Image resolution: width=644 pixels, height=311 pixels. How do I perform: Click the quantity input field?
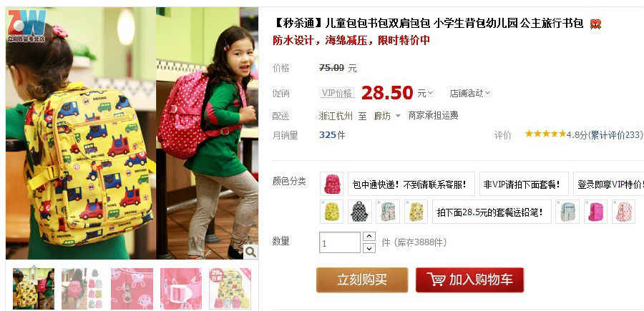[340, 242]
